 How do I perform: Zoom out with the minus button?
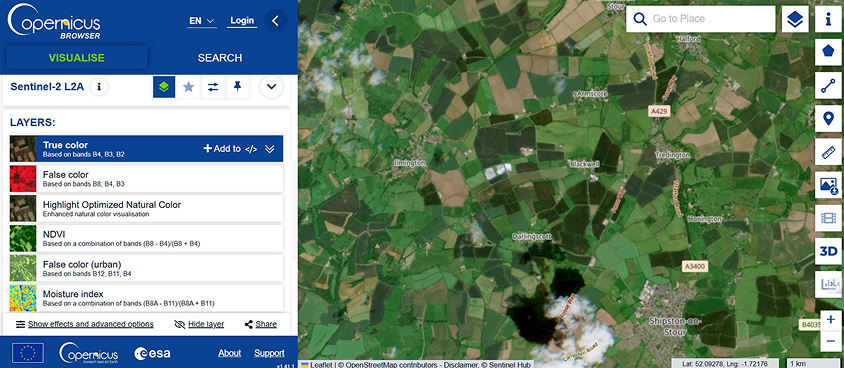[831, 341]
